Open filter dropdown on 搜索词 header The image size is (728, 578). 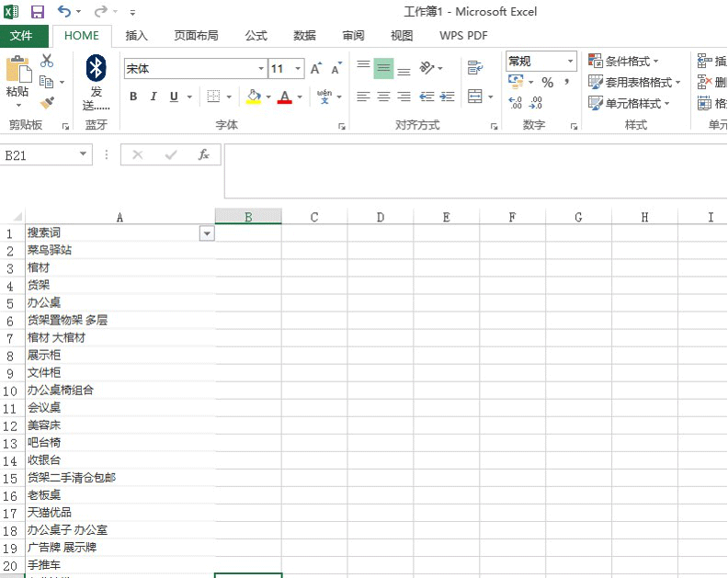207,233
